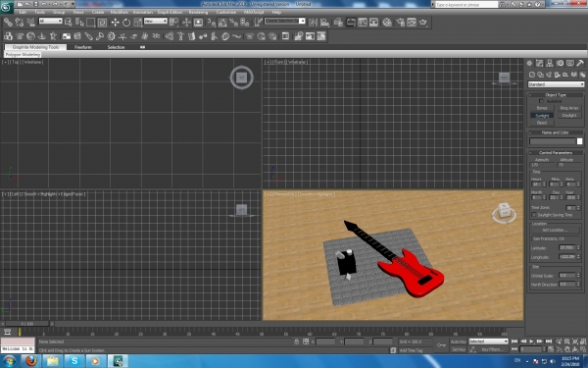Image resolution: width=588 pixels, height=368 pixels.
Task: Toggle Spinner Snap button
Action: 244,23
